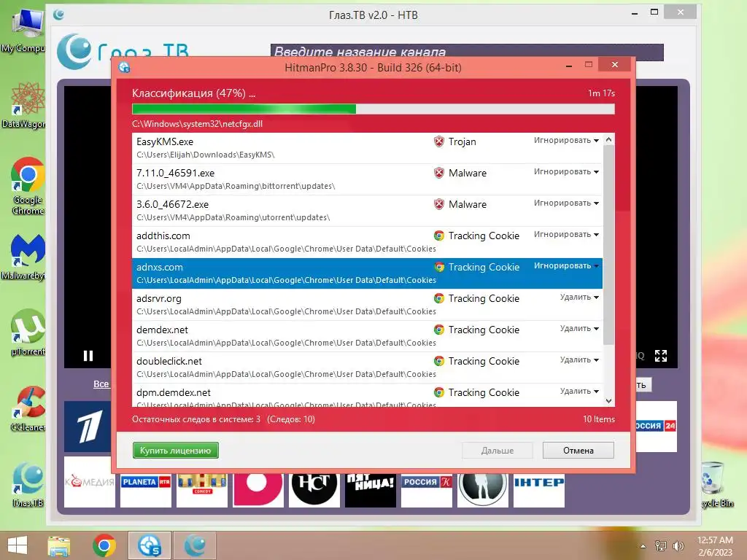747x560 pixels.
Task: Click the Chrome icon beside demdex.net
Action: (438, 330)
